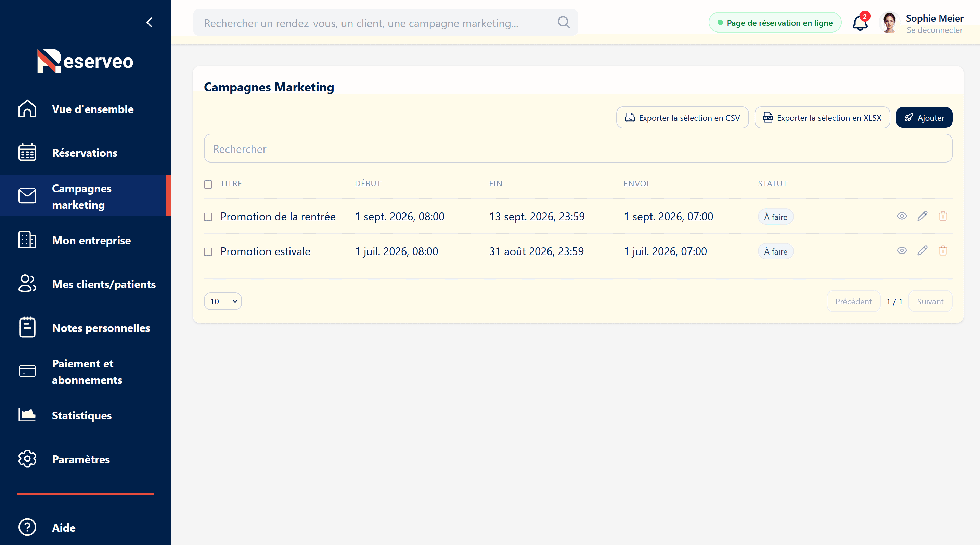Select all rows with header checkbox

(x=208, y=184)
